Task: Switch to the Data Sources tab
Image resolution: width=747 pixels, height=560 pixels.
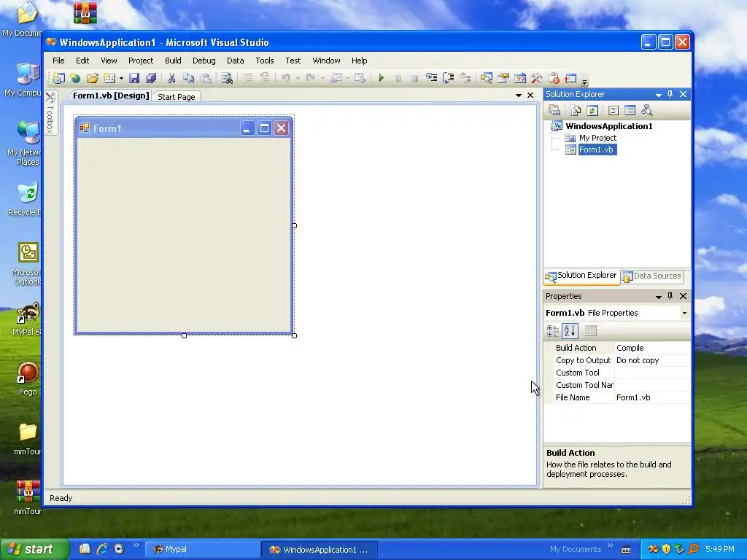Action: (x=652, y=276)
